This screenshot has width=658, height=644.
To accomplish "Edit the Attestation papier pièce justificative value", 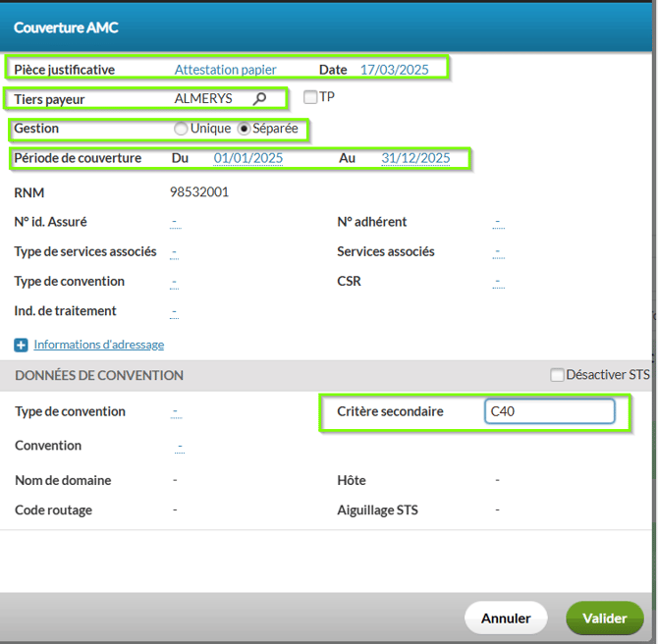I will point(225,70).
